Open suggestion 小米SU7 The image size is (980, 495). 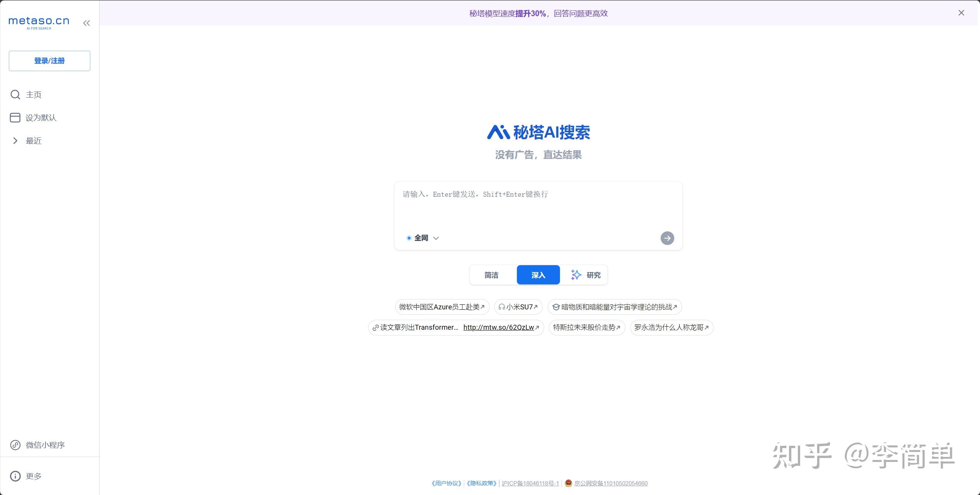point(518,307)
